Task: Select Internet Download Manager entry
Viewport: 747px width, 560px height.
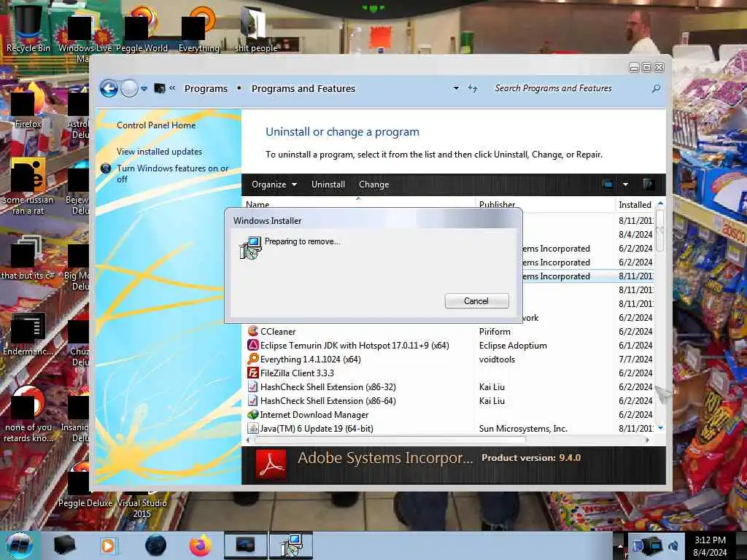Action: [450, 414]
